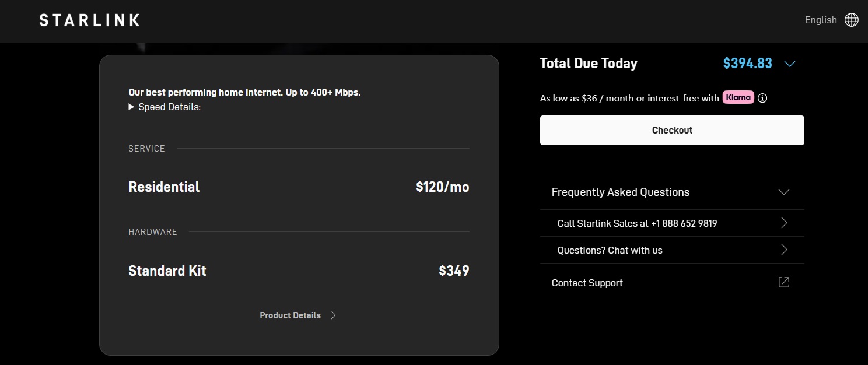Click chevron next to Product Details
This screenshot has width=868, height=365.
click(x=334, y=315)
